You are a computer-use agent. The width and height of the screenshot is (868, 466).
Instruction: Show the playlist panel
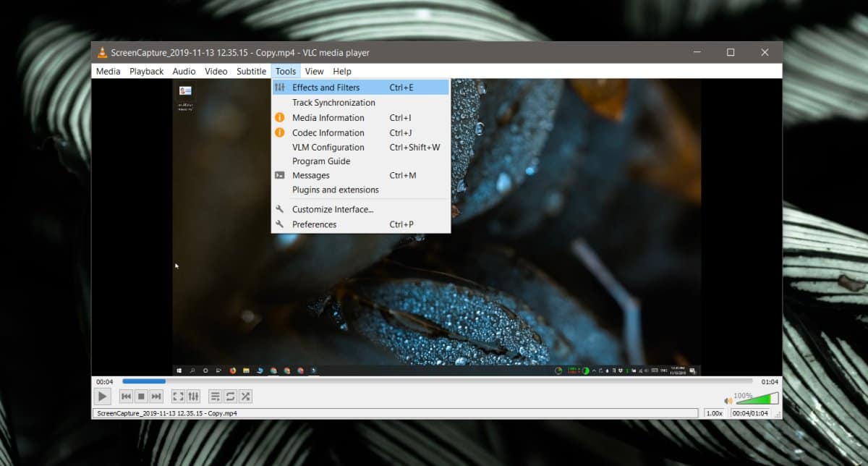tap(215, 396)
